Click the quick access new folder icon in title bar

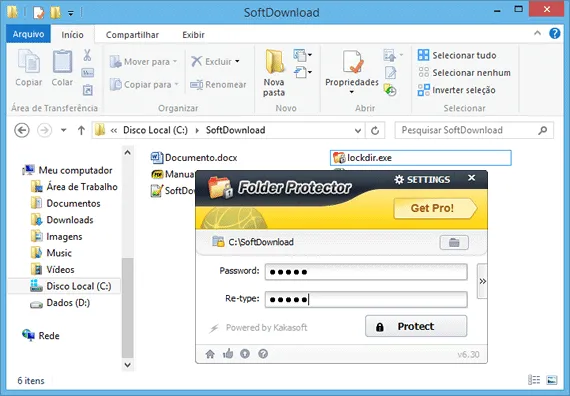pos(55,13)
